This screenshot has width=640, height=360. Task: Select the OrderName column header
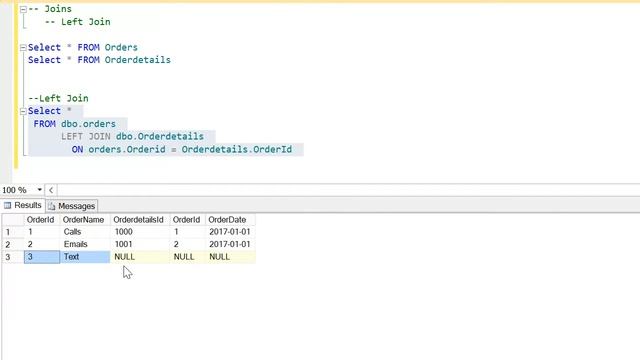point(85,220)
